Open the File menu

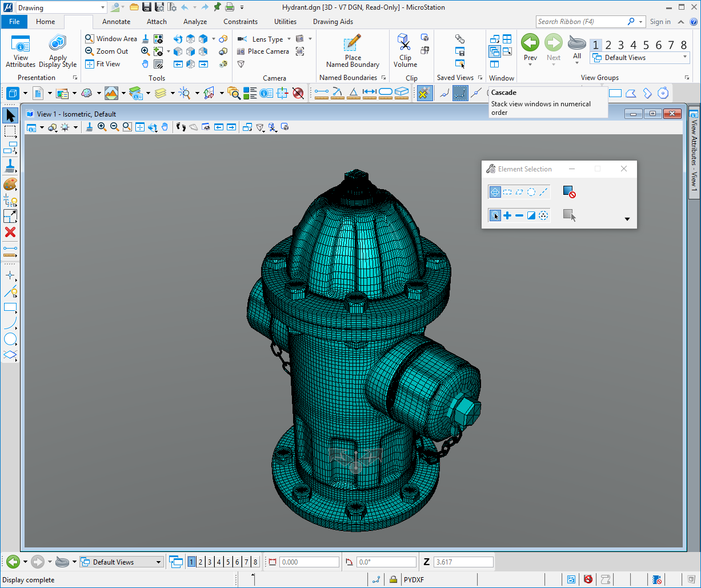click(x=14, y=22)
